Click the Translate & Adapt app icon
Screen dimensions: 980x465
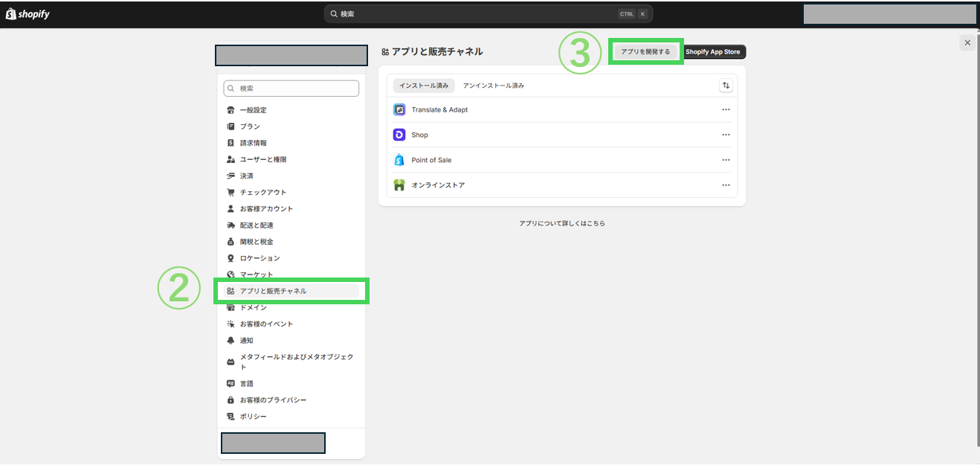tap(399, 109)
